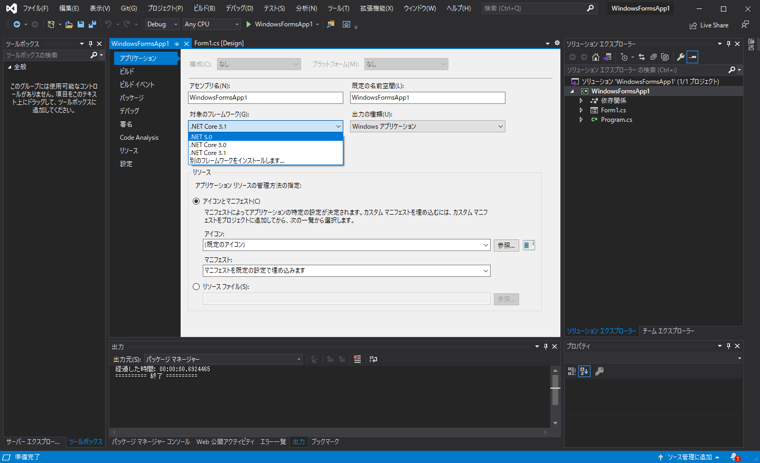Click the green start debugging play icon

tap(248, 24)
